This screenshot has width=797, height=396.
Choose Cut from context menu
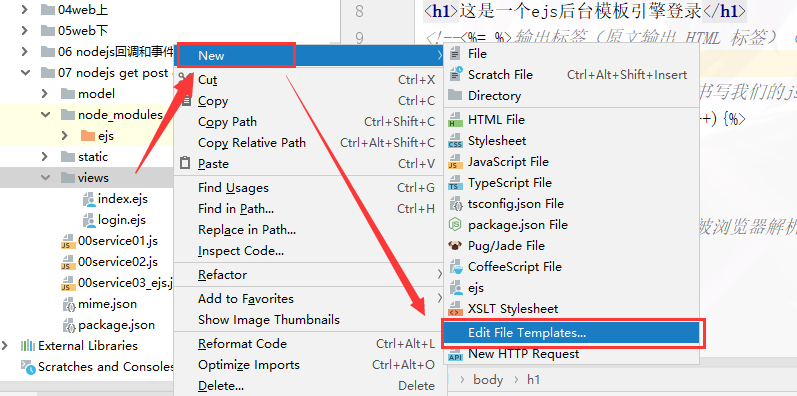[310, 80]
